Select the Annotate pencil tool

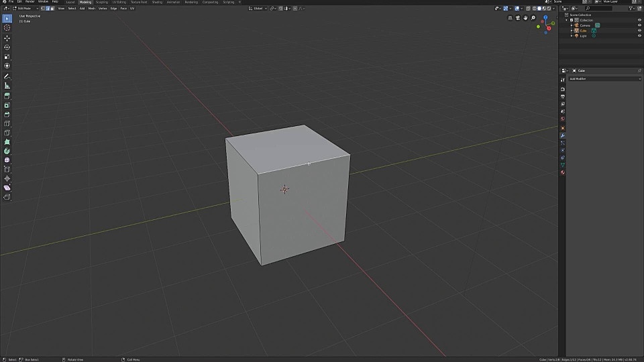click(7, 76)
